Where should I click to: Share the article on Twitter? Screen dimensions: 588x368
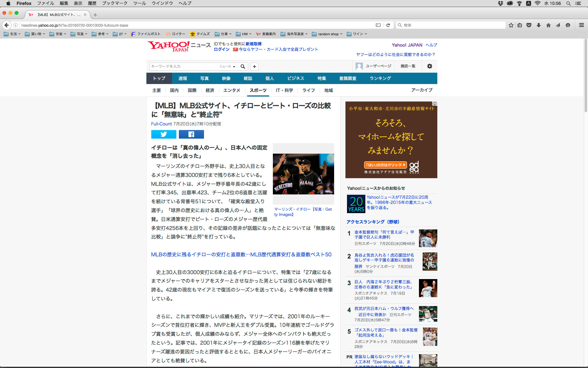point(164,134)
